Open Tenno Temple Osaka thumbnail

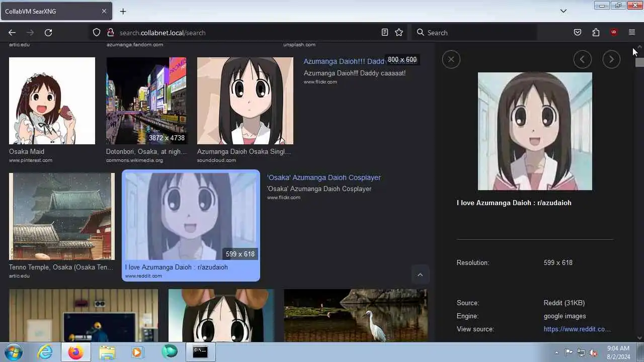(x=62, y=216)
